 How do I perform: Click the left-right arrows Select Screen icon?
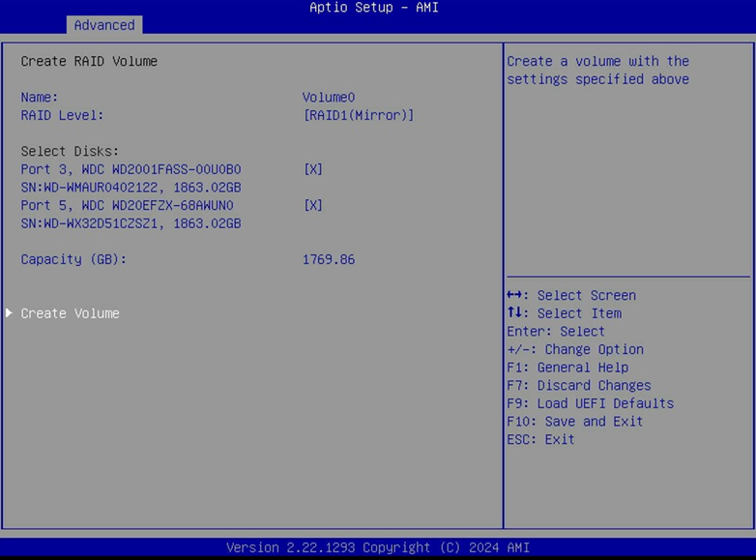(x=514, y=295)
